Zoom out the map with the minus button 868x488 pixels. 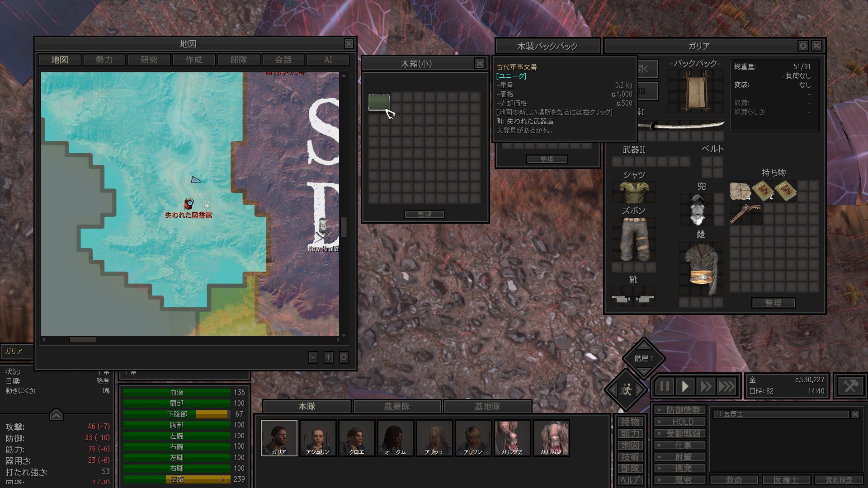tap(313, 357)
